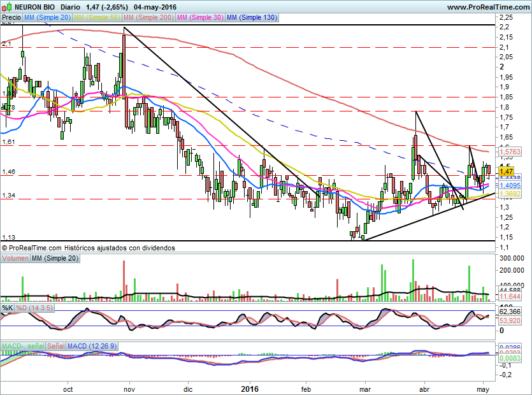Click the -0,2 MACD axis label

click(505, 375)
